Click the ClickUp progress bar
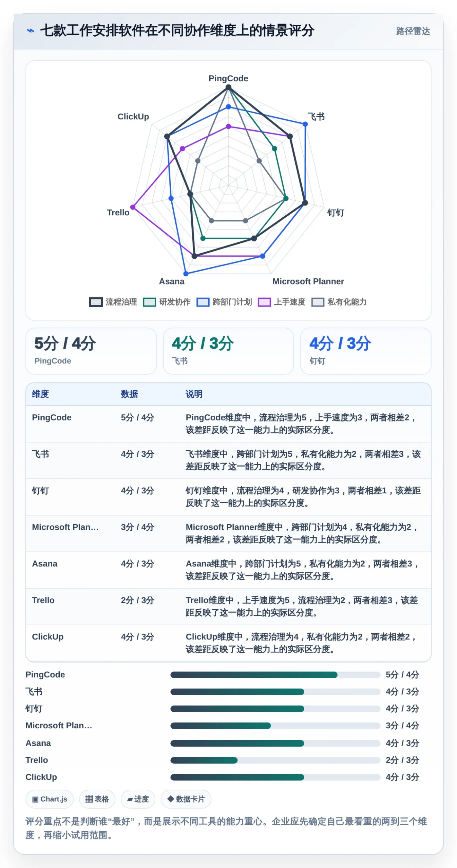457x868 pixels. [275, 777]
